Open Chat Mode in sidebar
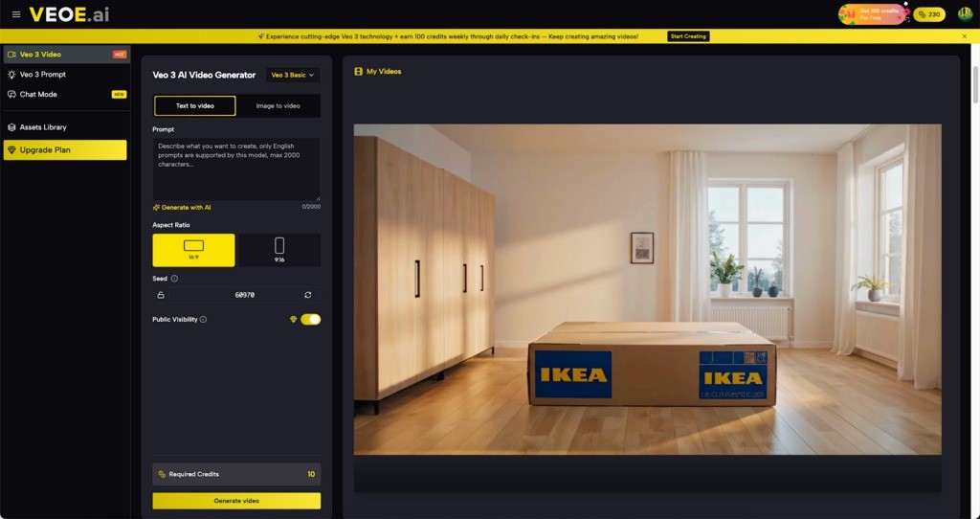Screen dimensions: 980x519 point(66,95)
